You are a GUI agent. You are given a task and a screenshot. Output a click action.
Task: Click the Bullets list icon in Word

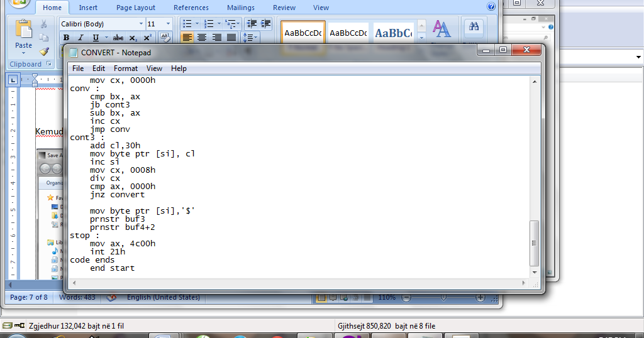pyautogui.click(x=187, y=24)
